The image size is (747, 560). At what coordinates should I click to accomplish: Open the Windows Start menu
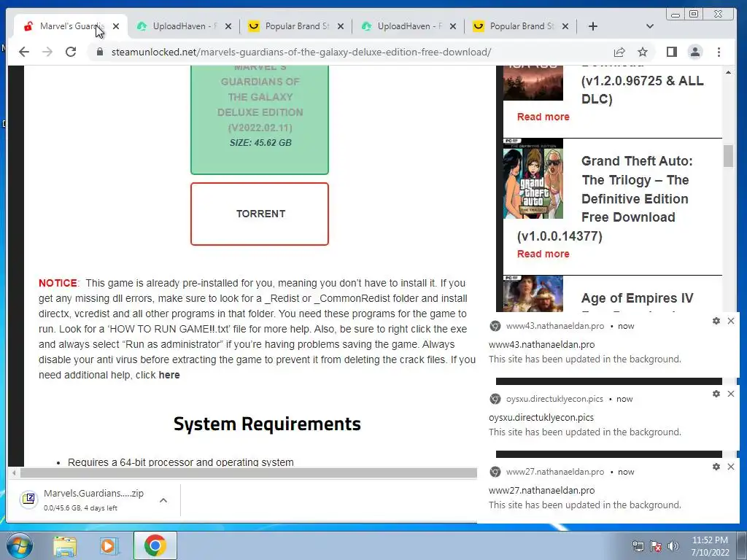pyautogui.click(x=19, y=545)
